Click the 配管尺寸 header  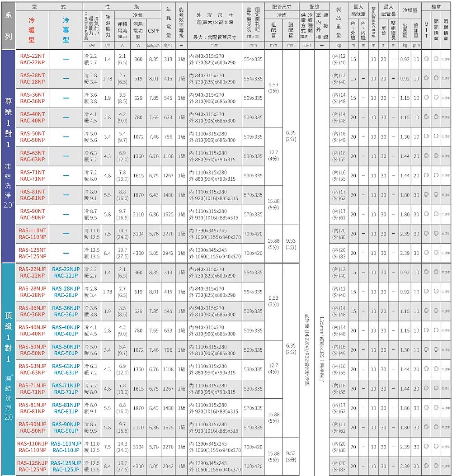(x=282, y=7)
